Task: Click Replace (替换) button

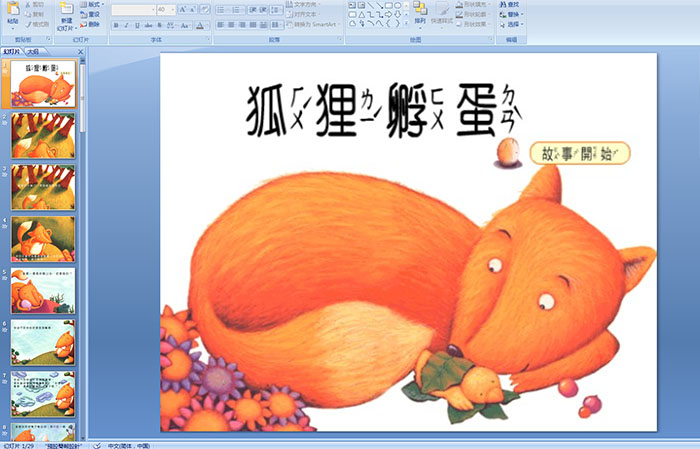Action: coord(511,14)
